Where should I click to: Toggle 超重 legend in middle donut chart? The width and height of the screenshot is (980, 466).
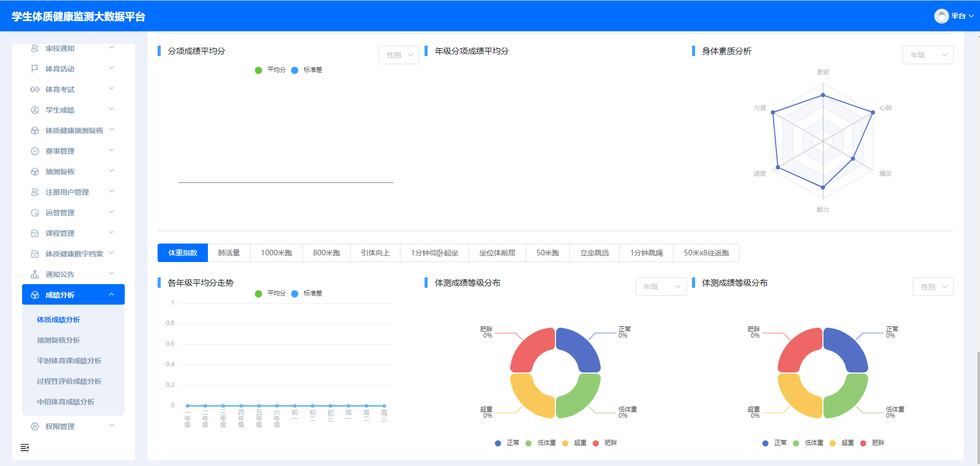click(574, 443)
